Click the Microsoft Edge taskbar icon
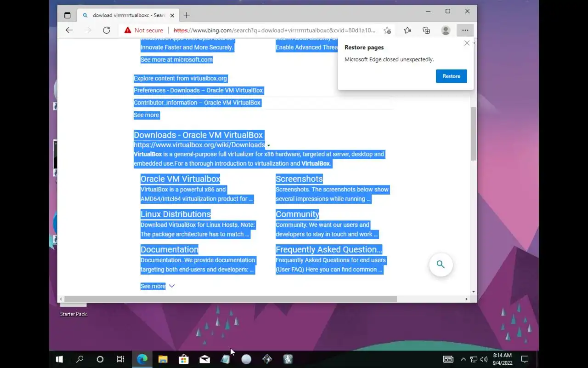Image resolution: width=588 pixels, height=368 pixels. pyautogui.click(x=142, y=359)
